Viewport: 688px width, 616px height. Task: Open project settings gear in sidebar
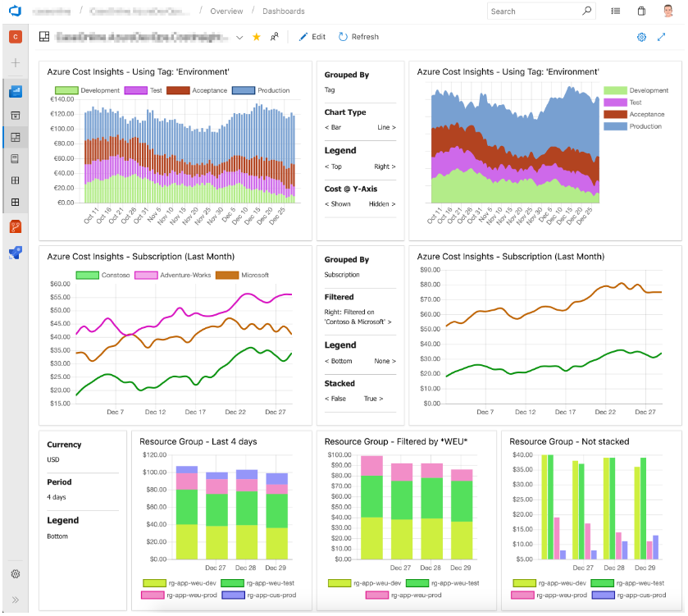click(16, 574)
